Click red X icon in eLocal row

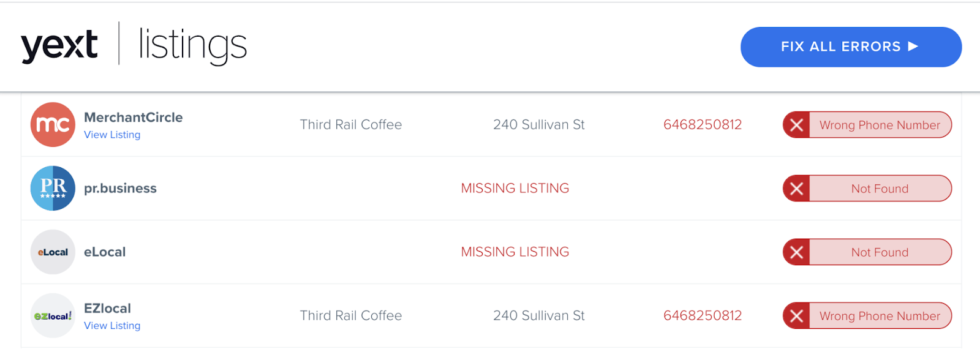(x=796, y=252)
